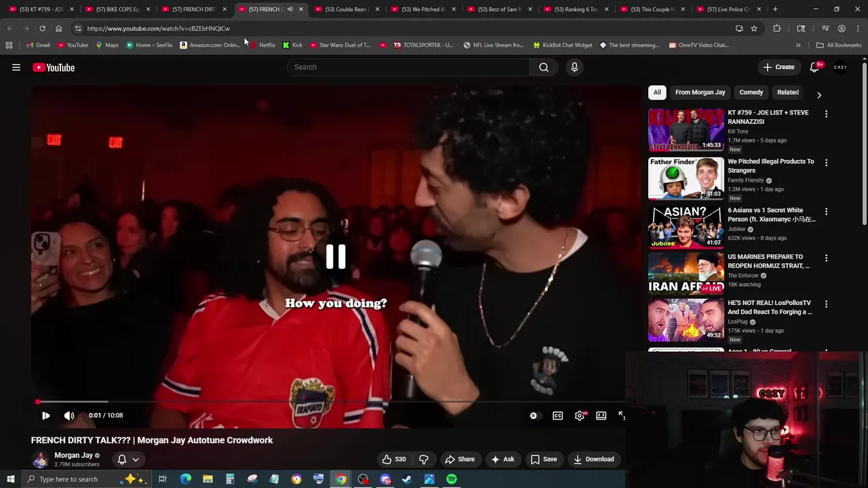Open Morgan Jay channel name link
Image resolution: width=868 pixels, height=488 pixels.
[x=73, y=455]
